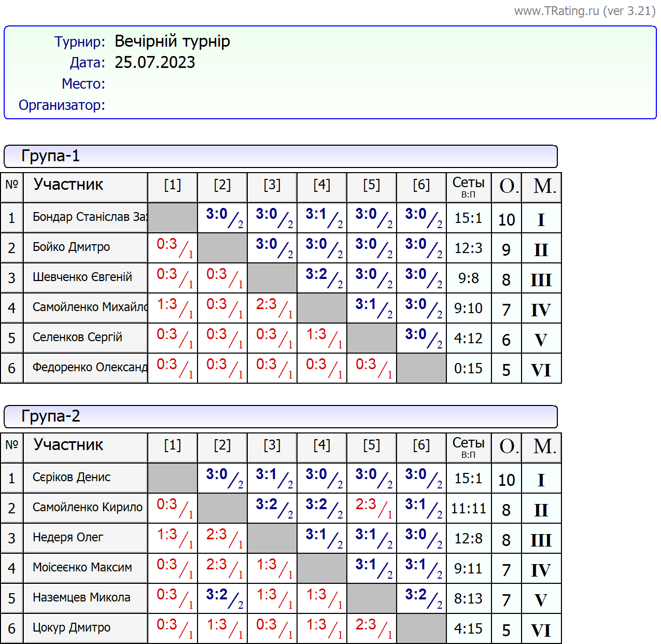Screen dimensions: 661x644
Task: Click player Наземцев Микола
Action: pos(81,598)
